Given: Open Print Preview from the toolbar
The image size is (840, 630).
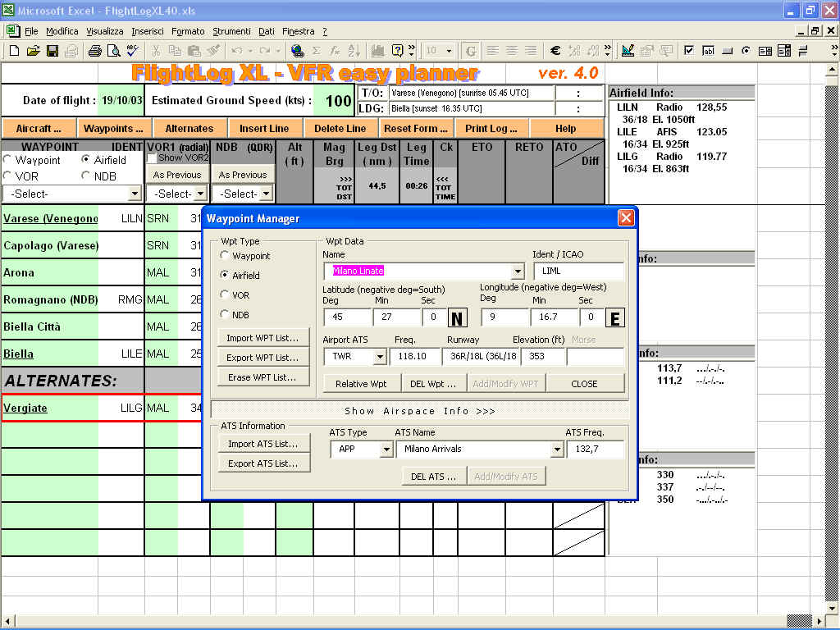Looking at the screenshot, I should (113, 51).
